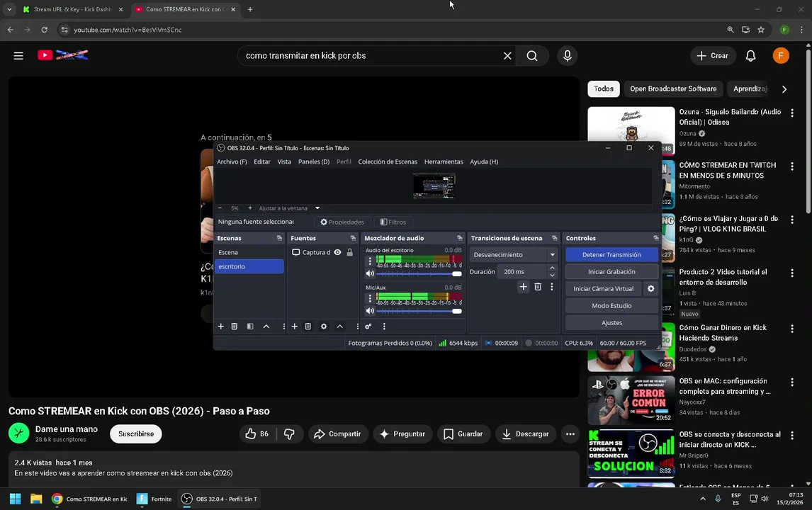This screenshot has width=812, height=510.
Task: Show hidden system tray icons chevron
Action: (703, 499)
